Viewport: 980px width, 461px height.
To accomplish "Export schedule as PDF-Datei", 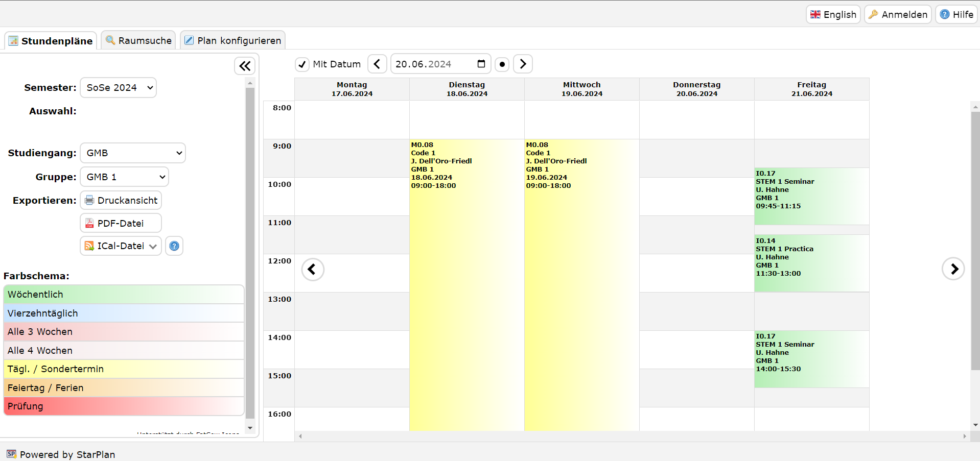I will (121, 223).
